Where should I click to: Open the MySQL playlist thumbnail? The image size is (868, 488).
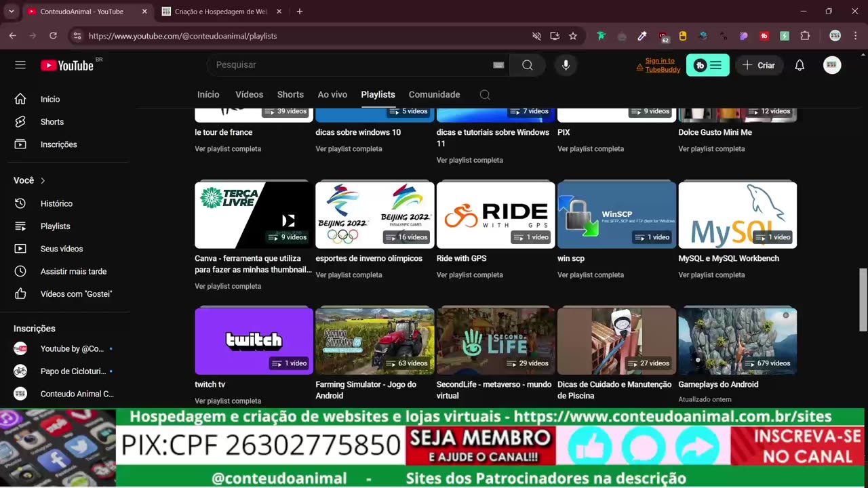coord(738,215)
